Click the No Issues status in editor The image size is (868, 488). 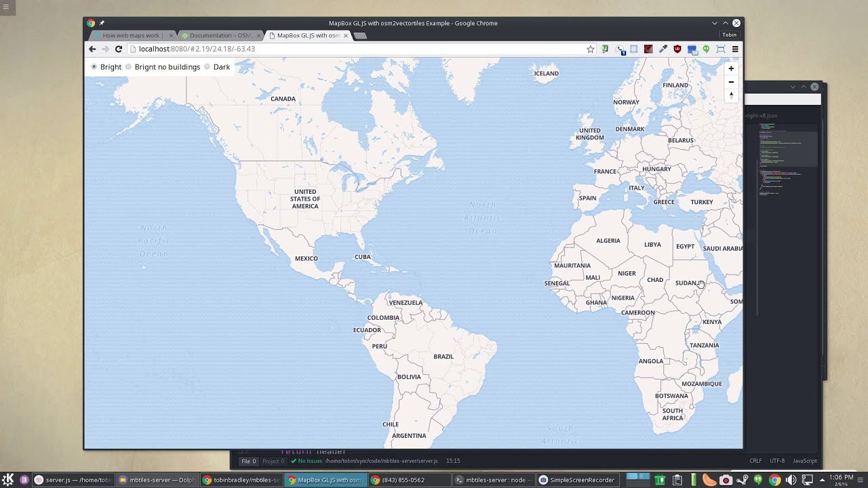coord(307,461)
